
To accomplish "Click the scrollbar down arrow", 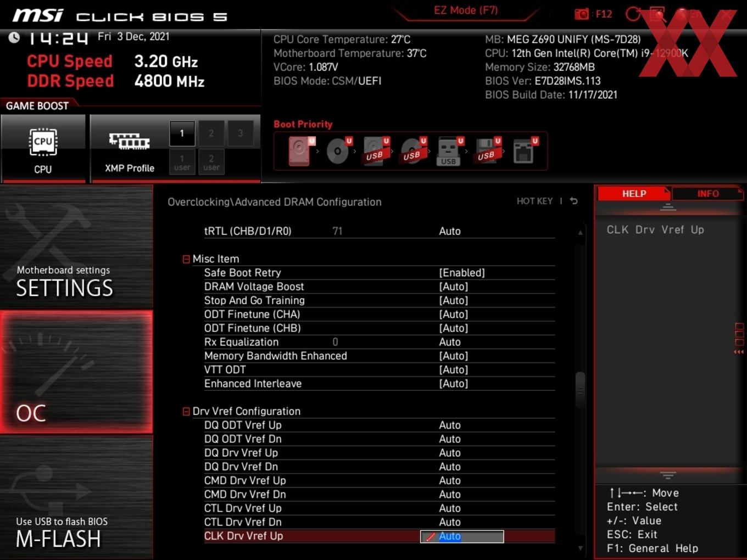I will tap(580, 548).
